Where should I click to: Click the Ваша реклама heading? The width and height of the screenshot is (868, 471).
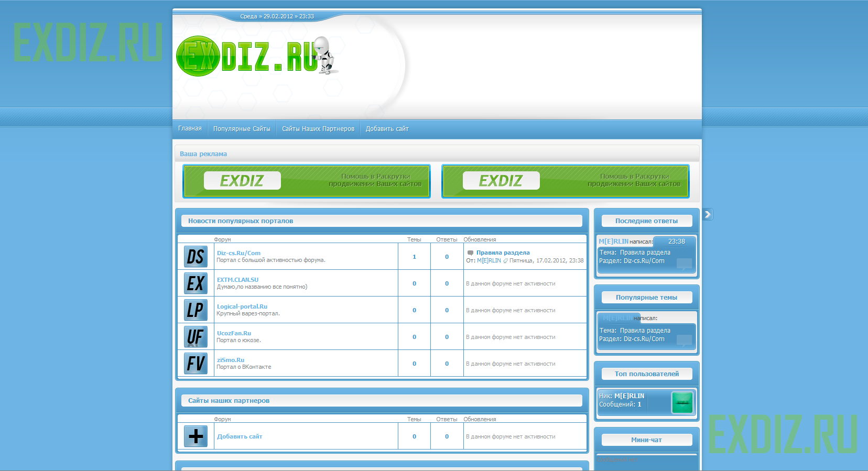coord(203,154)
